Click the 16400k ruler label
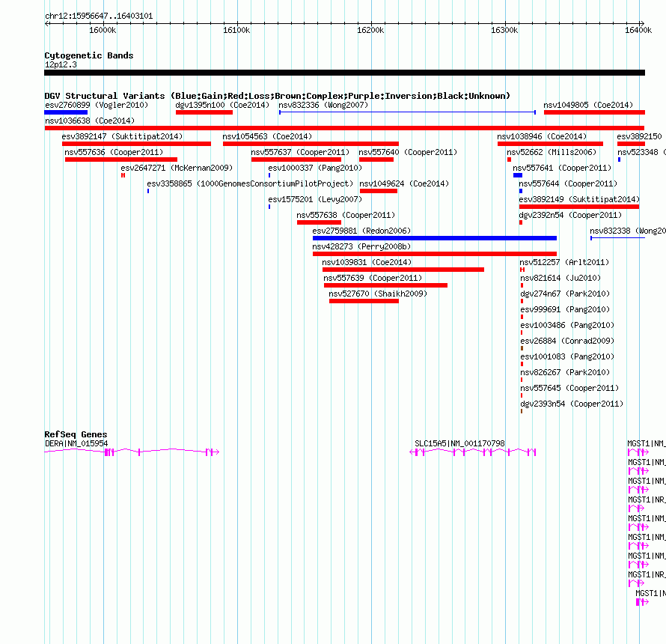This screenshot has width=666, height=644. [x=638, y=30]
